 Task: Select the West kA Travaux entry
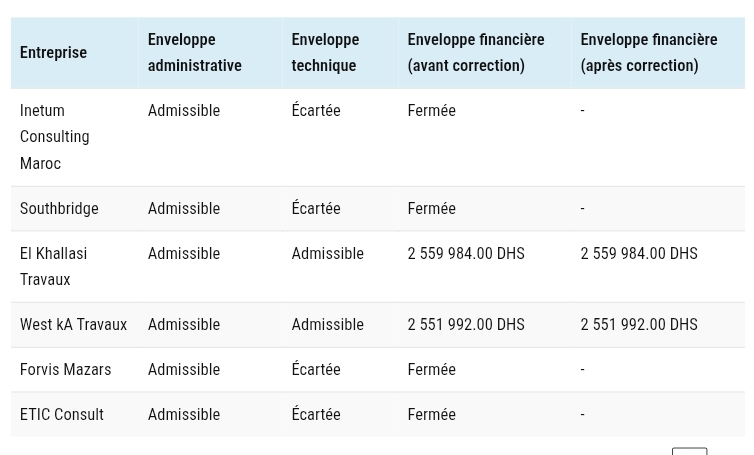73,324
